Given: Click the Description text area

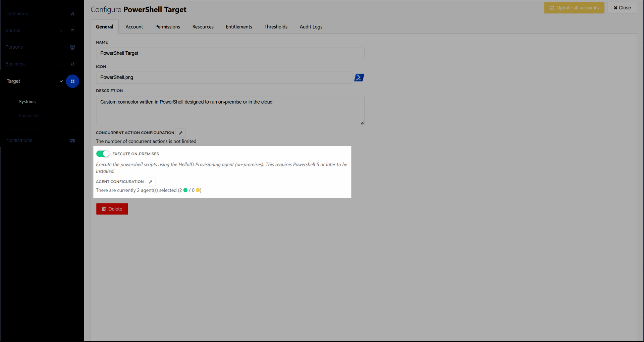Looking at the screenshot, I should tap(230, 111).
